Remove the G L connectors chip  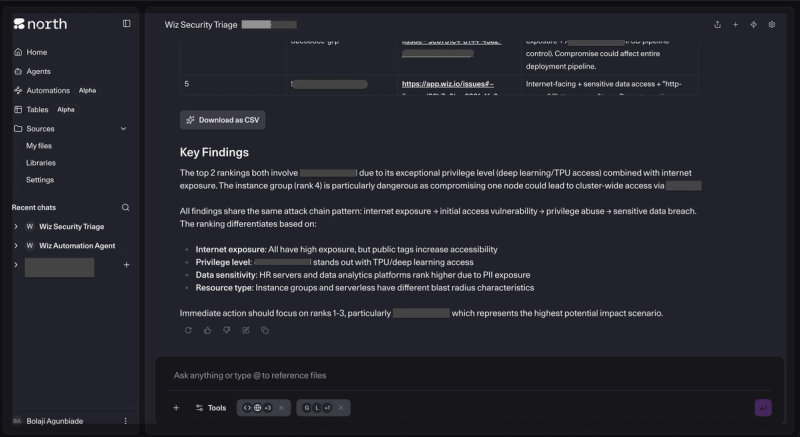pyautogui.click(x=341, y=407)
